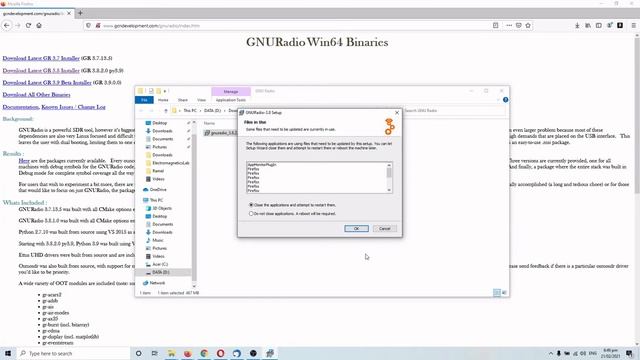Image resolution: width=640 pixels, height=360 pixels.
Task: Select quick-access Desktop in Explorer sidebar
Action: tap(159, 123)
